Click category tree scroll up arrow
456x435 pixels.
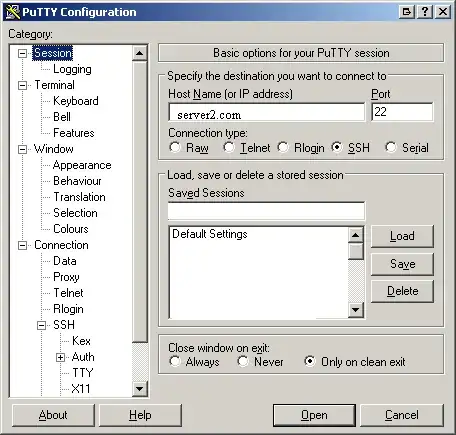[140, 53]
